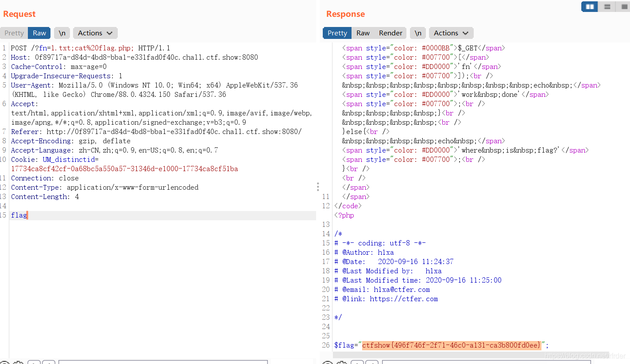
Task: Click the cookie value starting 17734ca8cf42cf
Action: tap(124, 169)
